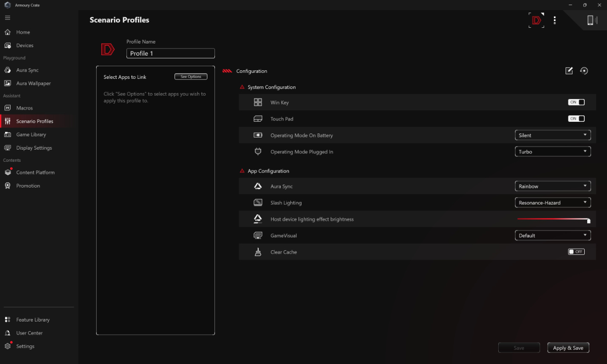Click the edit configuration pencil icon

tap(569, 71)
